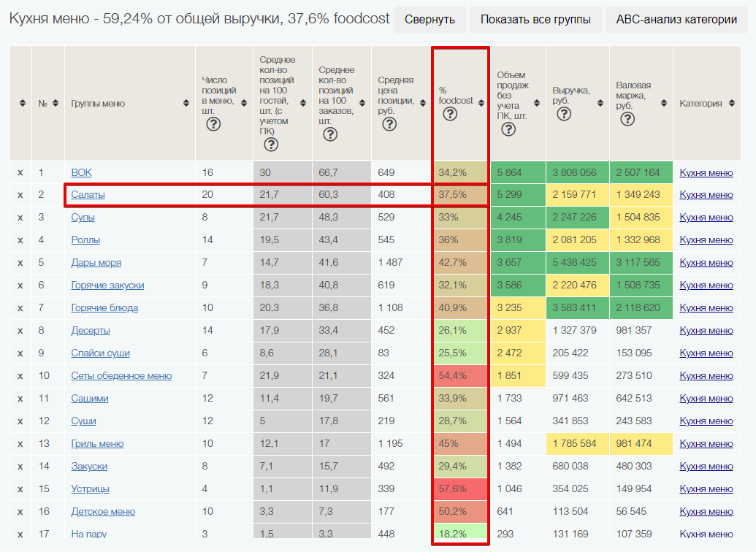This screenshot has width=756, height=552.
Task: Click help icon under 'Число позиций в меню'
Action: (x=213, y=124)
